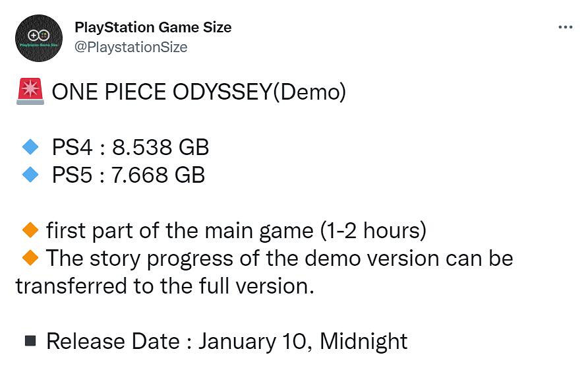Image resolution: width=588 pixels, height=376 pixels.
Task: Visit the @PlaystationSize handle link
Action: tap(131, 47)
